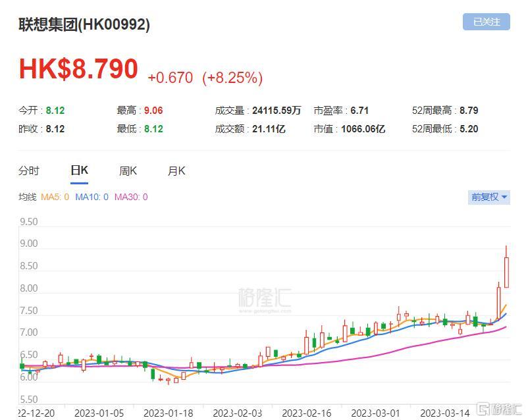Select the percentage change (+8.25%)
The width and height of the screenshot is (526, 420).
point(232,78)
